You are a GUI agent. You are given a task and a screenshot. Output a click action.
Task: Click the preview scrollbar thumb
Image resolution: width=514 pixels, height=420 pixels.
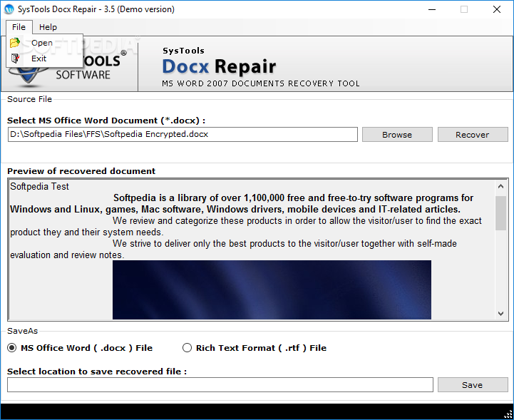(500, 213)
